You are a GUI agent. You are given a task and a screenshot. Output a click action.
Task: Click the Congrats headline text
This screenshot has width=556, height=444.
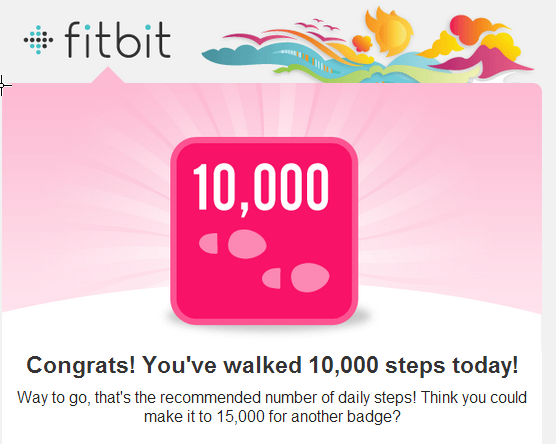tap(272, 365)
